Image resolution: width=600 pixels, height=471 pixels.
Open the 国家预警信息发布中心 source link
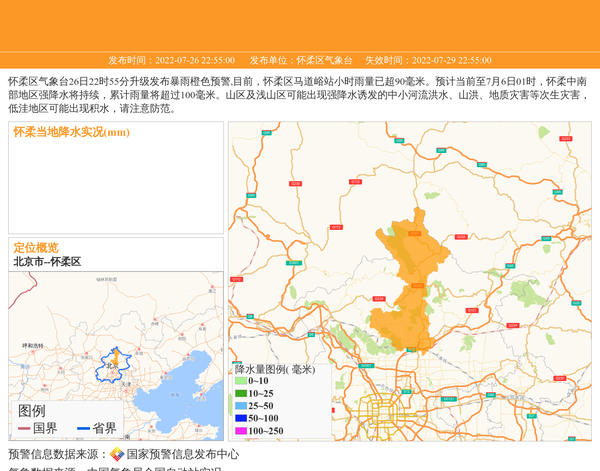tap(182, 455)
